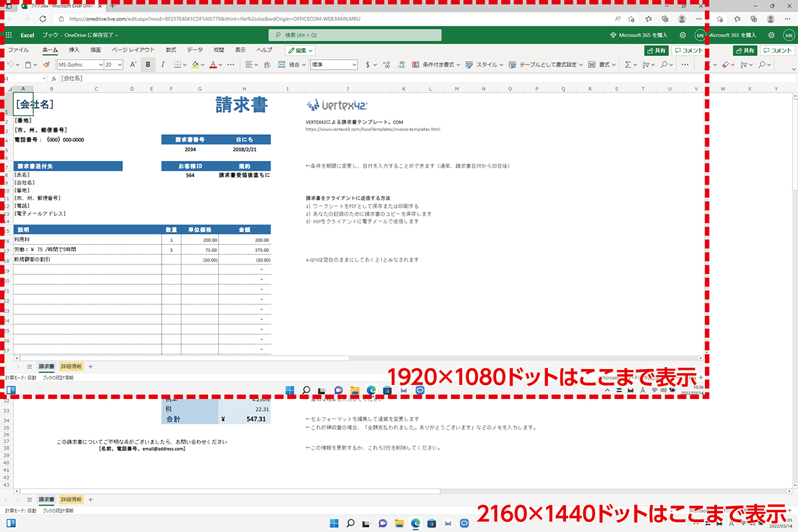Click the 編集 mode button
This screenshot has height=532, width=798.
[301, 50]
